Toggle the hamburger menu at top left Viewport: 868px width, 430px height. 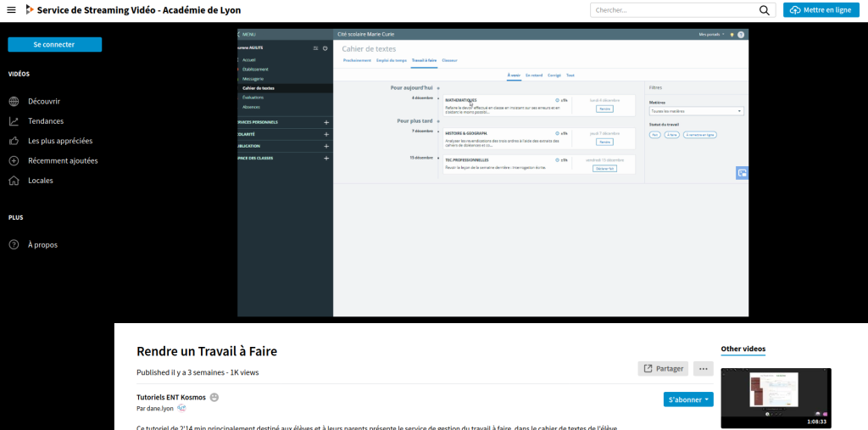click(11, 10)
